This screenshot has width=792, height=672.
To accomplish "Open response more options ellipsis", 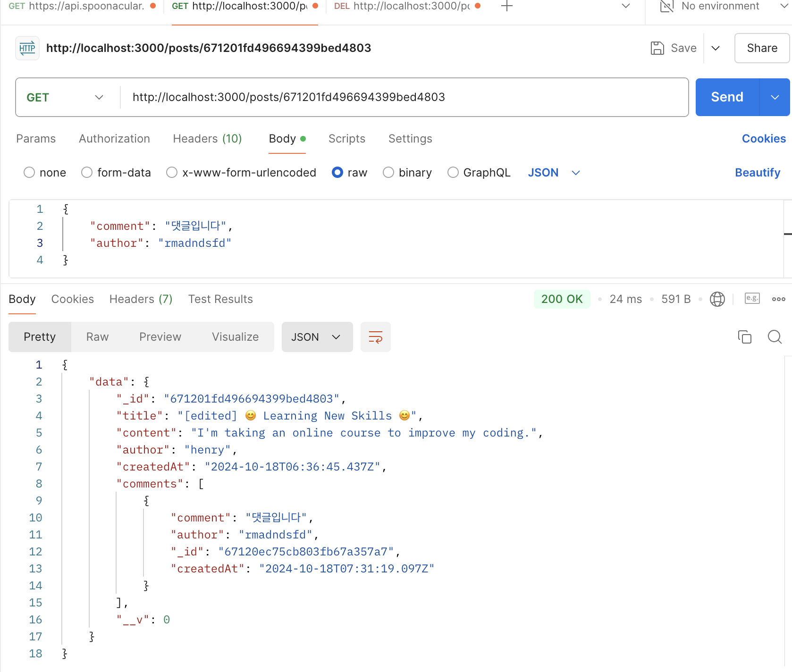I will (778, 299).
